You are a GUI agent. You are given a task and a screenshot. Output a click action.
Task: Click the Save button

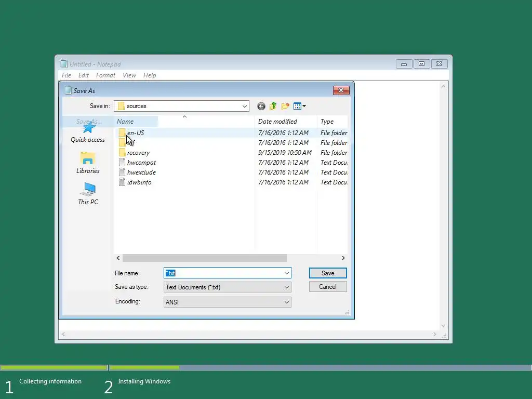328,273
